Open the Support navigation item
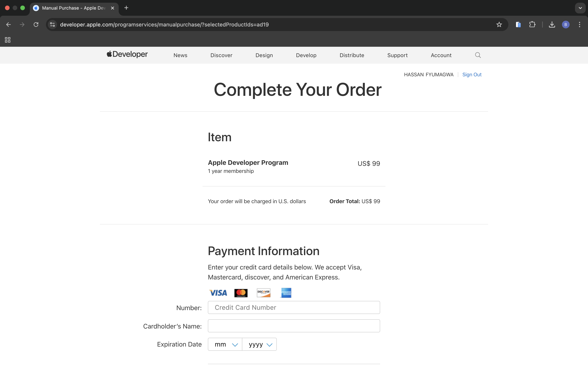The width and height of the screenshot is (588, 368). click(x=398, y=55)
